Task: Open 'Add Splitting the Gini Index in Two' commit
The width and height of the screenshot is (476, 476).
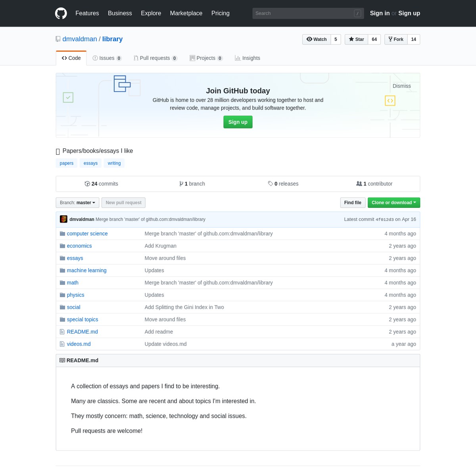Action: (184, 307)
